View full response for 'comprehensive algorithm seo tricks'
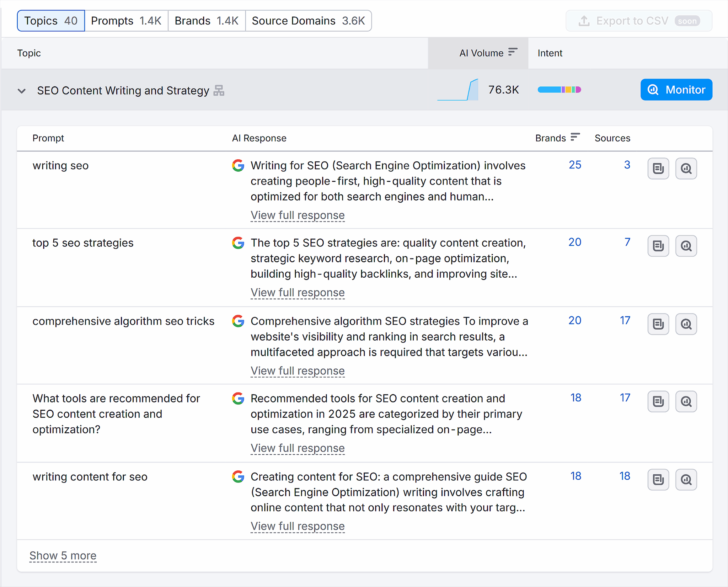 (298, 371)
